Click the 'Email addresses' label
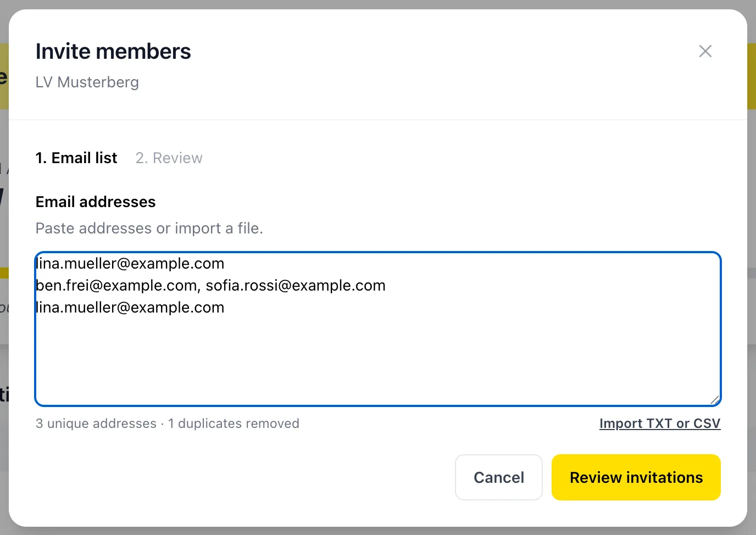This screenshot has width=756, height=535. click(96, 202)
